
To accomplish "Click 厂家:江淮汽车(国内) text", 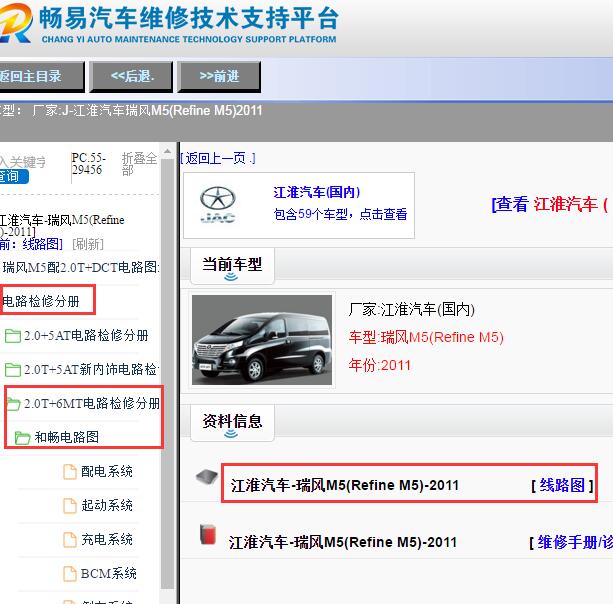I will point(412,309).
